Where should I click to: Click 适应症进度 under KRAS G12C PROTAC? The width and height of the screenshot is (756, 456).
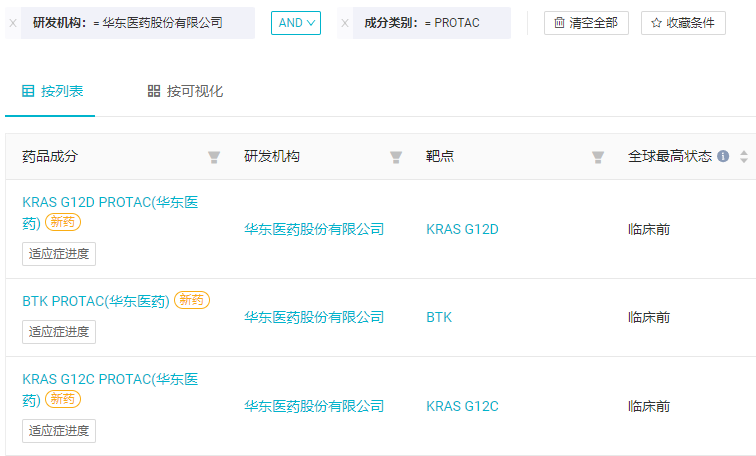coord(59,431)
